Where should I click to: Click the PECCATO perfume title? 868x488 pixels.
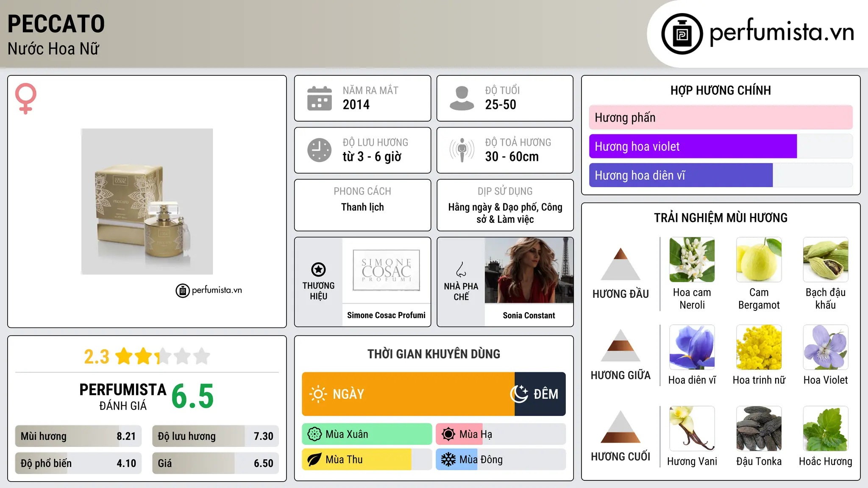[x=56, y=24]
